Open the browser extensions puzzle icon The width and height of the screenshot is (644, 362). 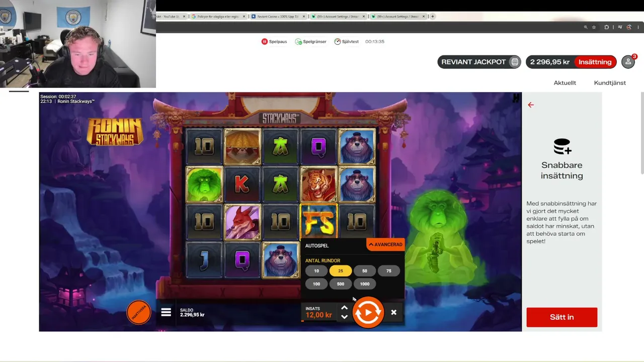[606, 27]
